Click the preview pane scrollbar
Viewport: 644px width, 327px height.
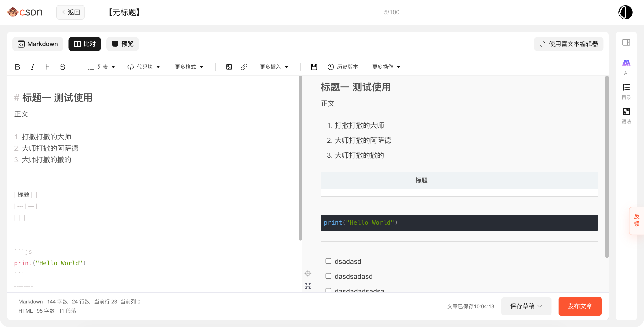coord(607,167)
